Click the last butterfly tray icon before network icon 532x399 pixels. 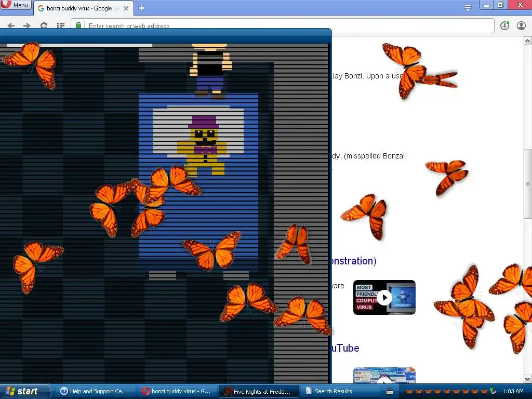484,392
